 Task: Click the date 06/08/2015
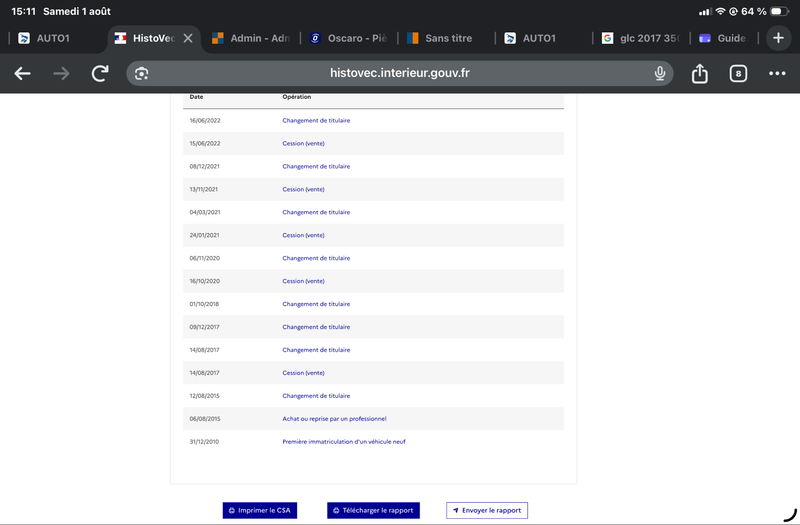pos(205,419)
